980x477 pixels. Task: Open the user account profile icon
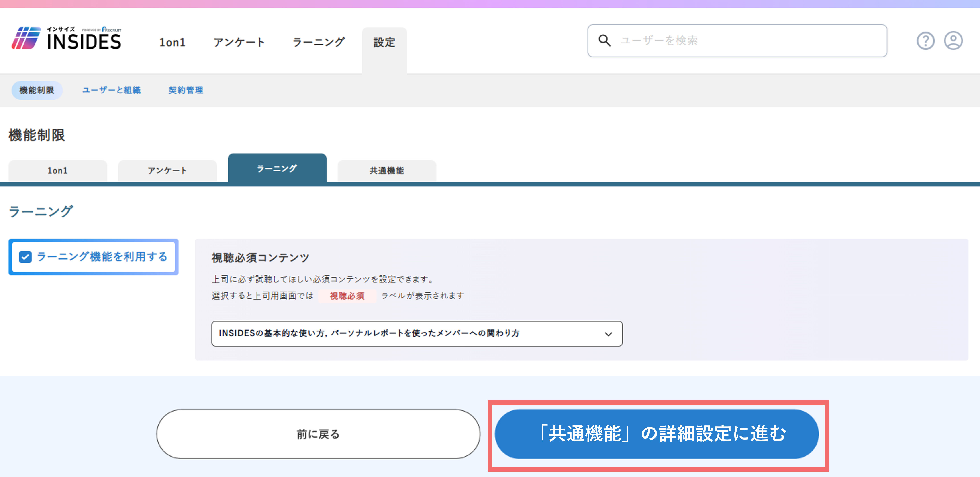point(953,41)
